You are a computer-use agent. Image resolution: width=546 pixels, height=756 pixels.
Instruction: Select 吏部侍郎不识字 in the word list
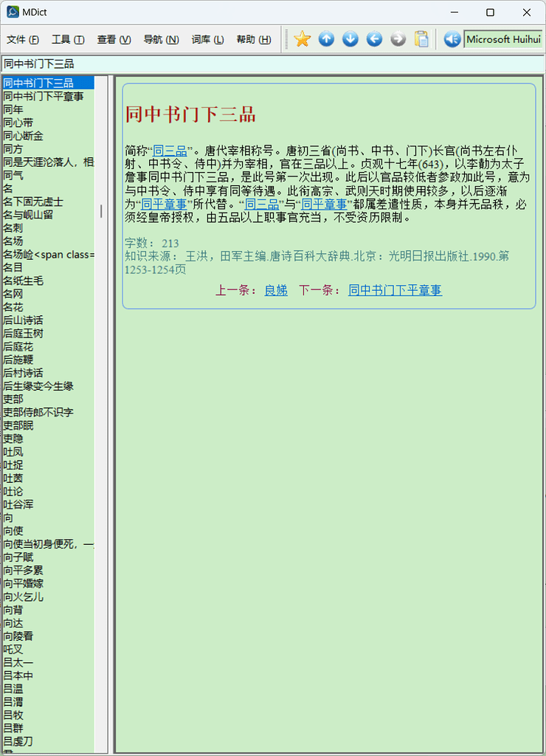point(48,412)
